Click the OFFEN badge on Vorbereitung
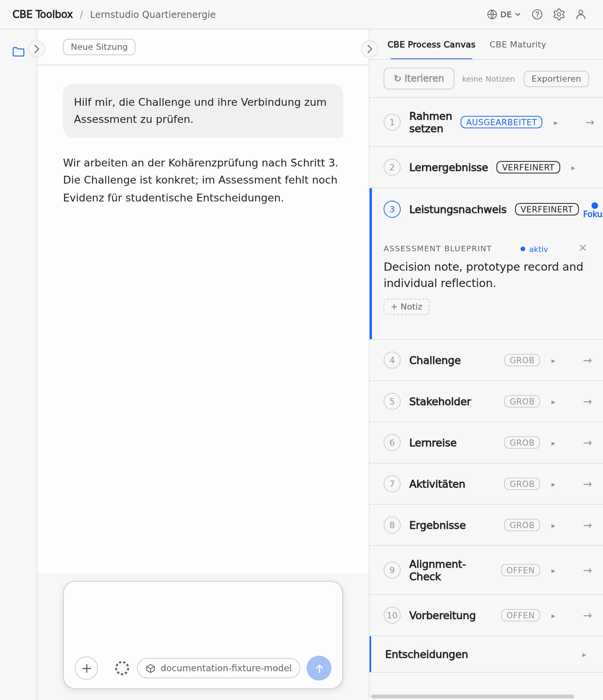This screenshot has width=603, height=700. pyautogui.click(x=521, y=616)
